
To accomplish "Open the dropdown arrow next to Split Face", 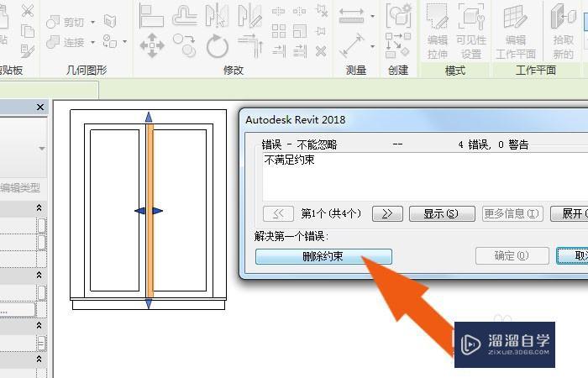I will click(x=124, y=42).
